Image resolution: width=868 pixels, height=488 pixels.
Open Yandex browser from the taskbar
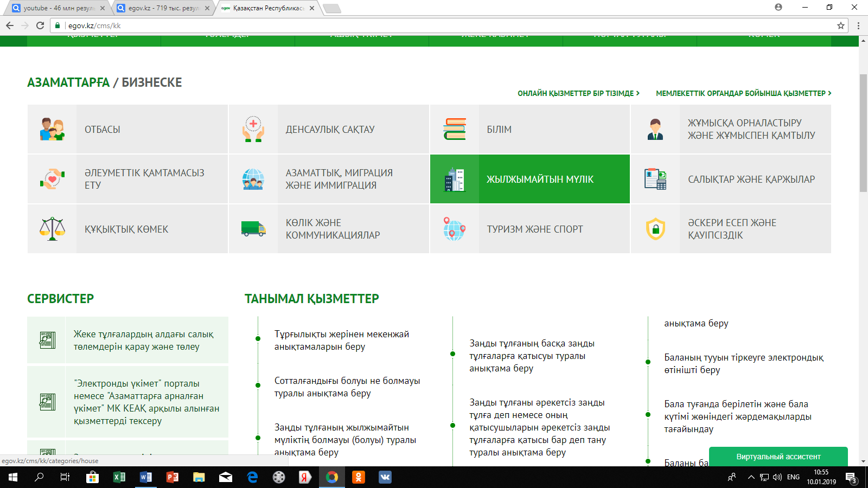(x=305, y=477)
